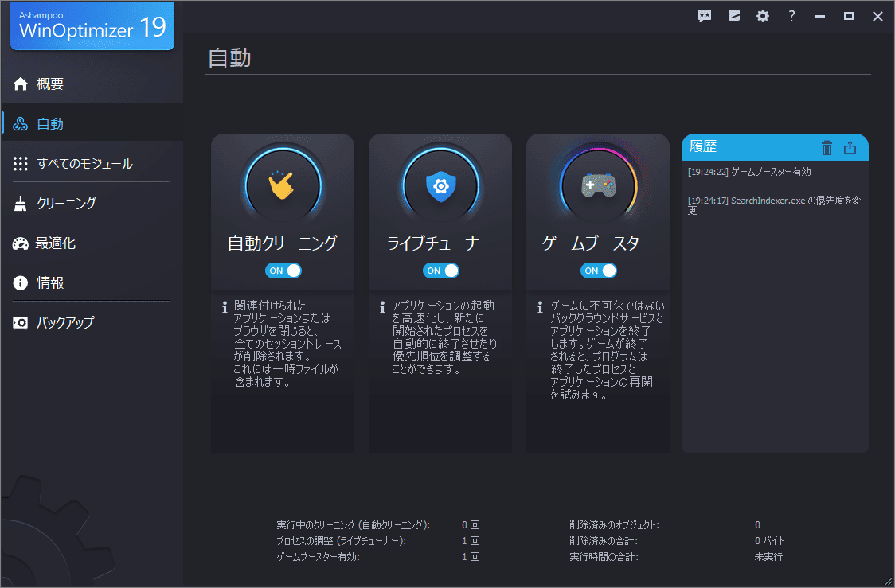The width and height of the screenshot is (895, 588).
Task: Click the gauge icon for 最適化
Action: [21, 243]
